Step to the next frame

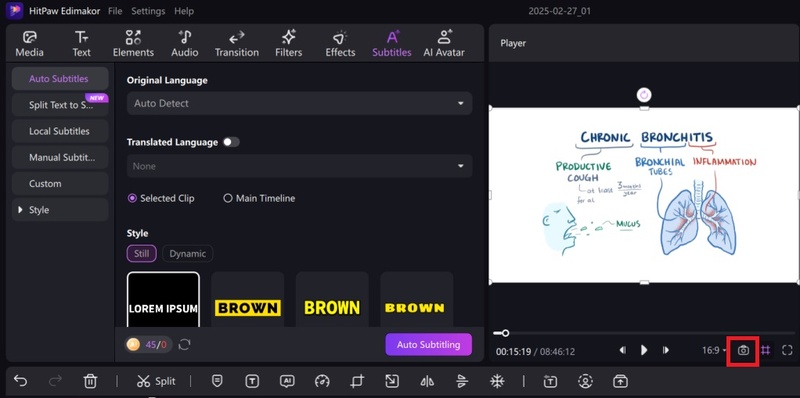(x=665, y=350)
